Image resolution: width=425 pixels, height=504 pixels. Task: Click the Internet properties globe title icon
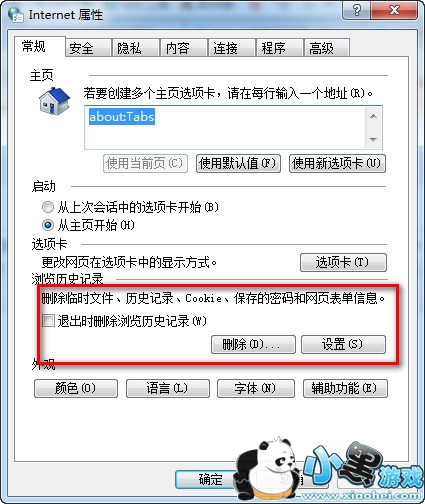[15, 14]
